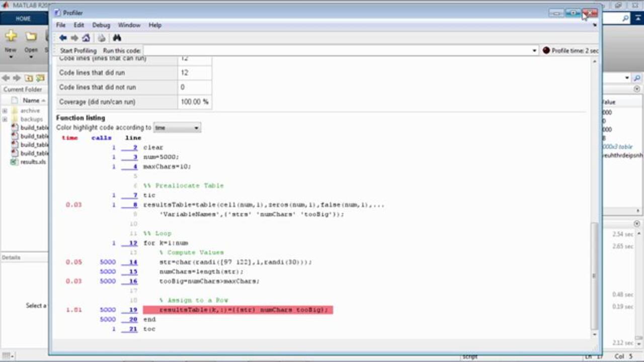Viewport: 644px width, 362px height.
Task: Click the Profiler forward arrow icon
Action: pos(74,38)
